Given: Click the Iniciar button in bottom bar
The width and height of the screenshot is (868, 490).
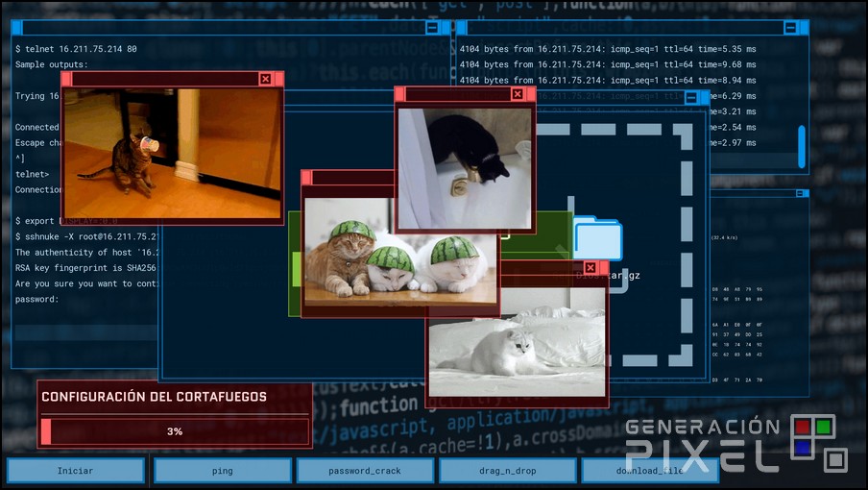Looking at the screenshot, I should click(x=76, y=471).
